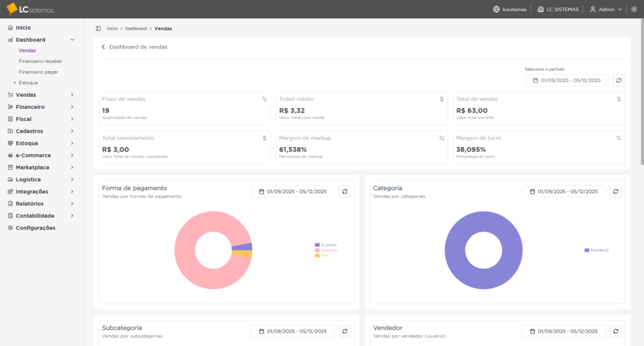
Task: Click the back arrow beside Dashboard de vendas
Action: [104, 47]
